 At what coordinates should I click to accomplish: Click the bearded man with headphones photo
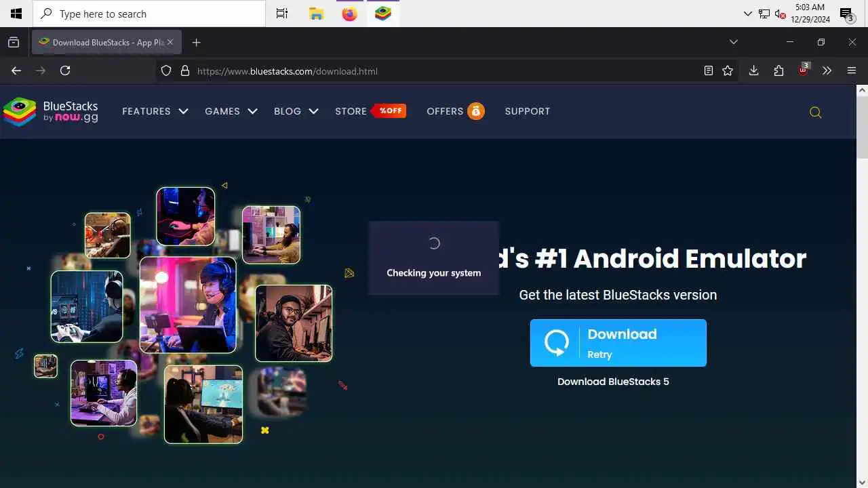click(294, 323)
